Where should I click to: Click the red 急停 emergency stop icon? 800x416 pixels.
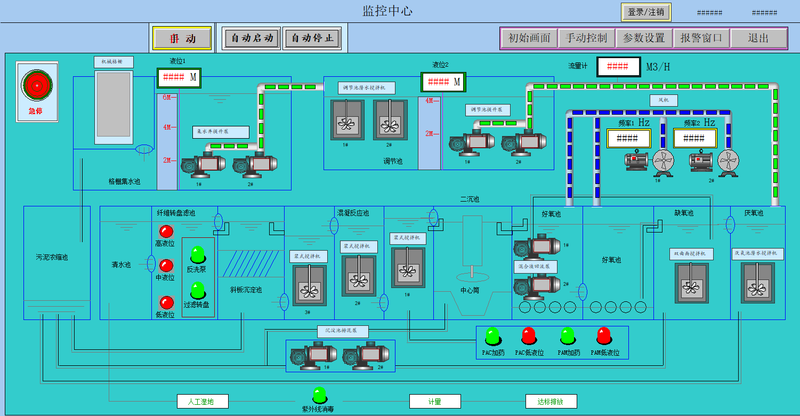pos(38,84)
